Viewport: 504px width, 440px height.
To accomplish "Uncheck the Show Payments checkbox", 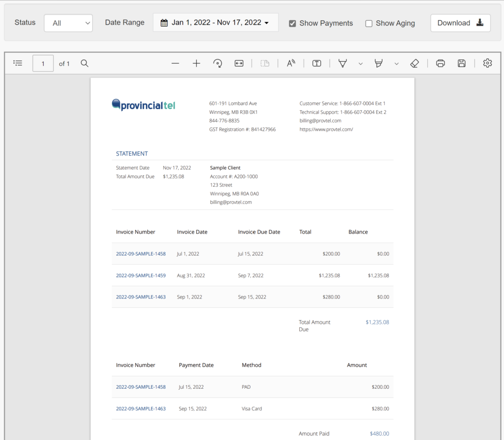I will 292,24.
